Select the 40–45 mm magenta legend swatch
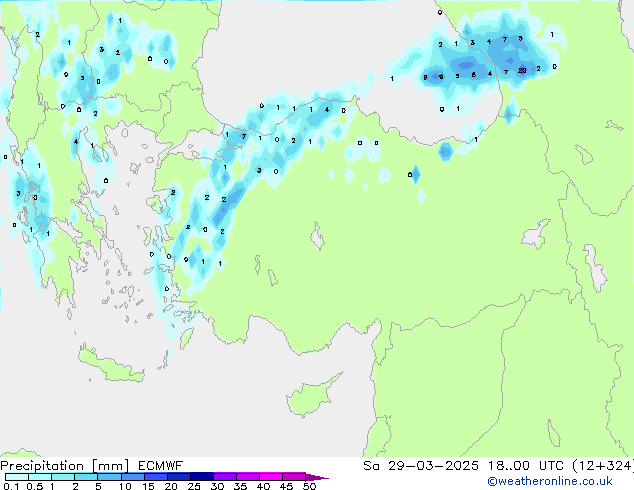 [x=271, y=477]
